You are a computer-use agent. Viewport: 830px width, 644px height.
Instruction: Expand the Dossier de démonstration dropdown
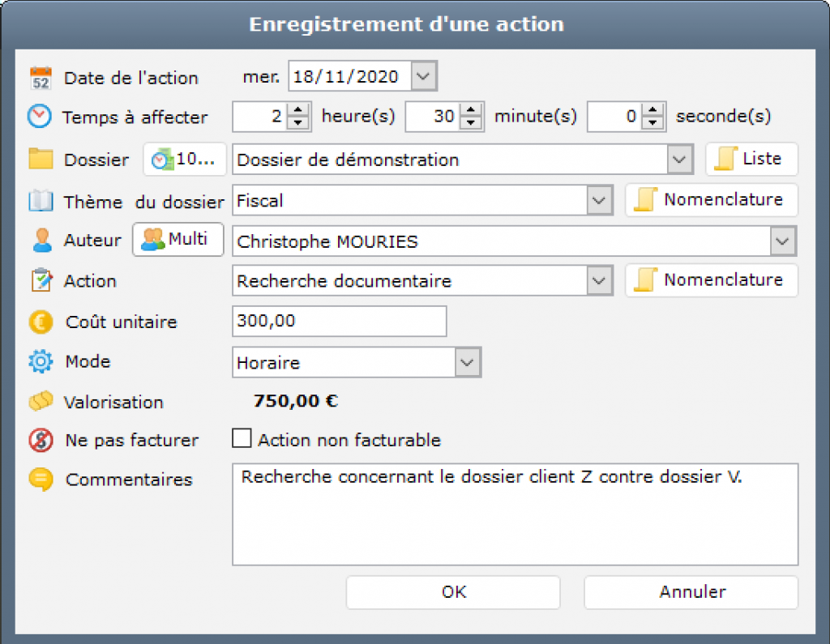tap(680, 160)
